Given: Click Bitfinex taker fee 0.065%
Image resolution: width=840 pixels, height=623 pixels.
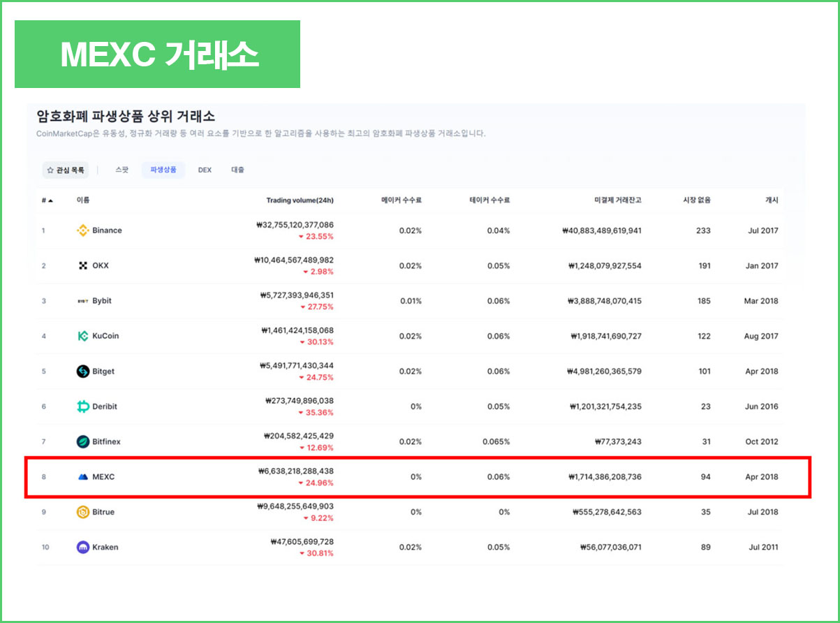Looking at the screenshot, I should coord(496,441).
